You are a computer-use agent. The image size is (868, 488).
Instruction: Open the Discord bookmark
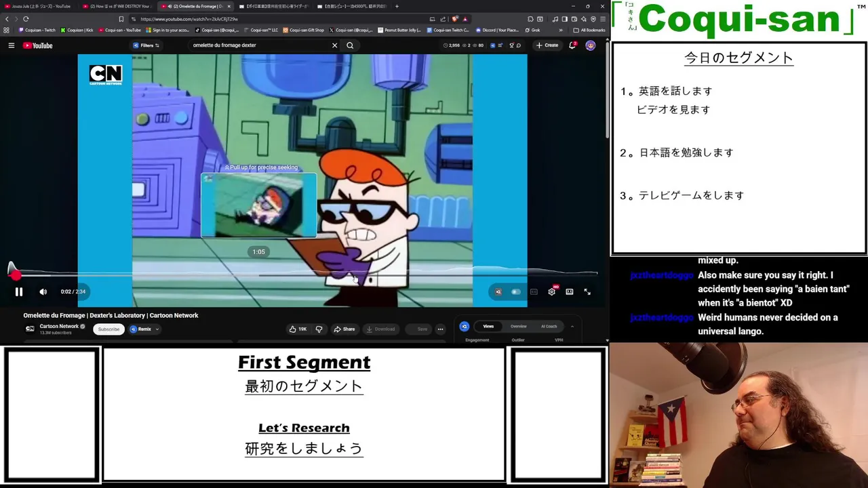point(496,30)
